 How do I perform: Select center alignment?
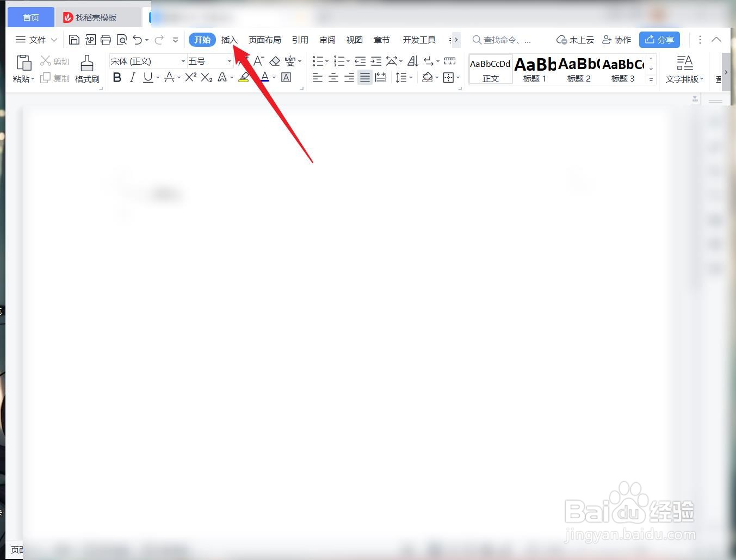pyautogui.click(x=333, y=78)
